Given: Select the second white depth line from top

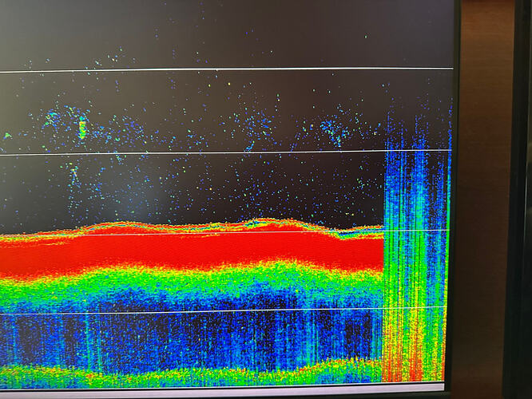Looking at the screenshot, I should 224,153.
